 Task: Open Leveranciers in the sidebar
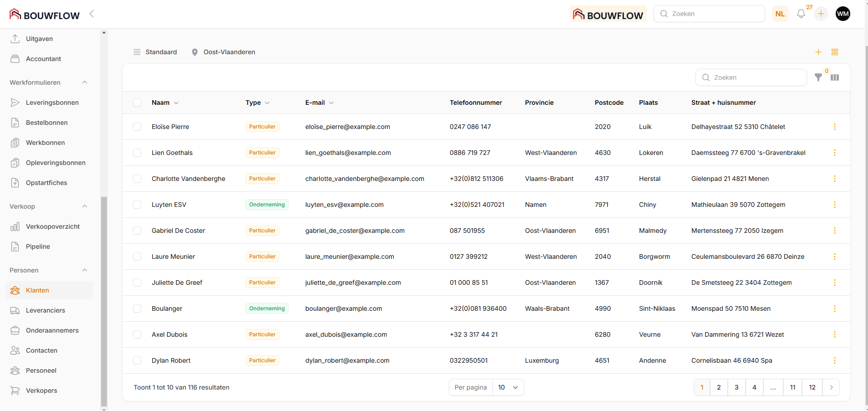click(x=46, y=310)
